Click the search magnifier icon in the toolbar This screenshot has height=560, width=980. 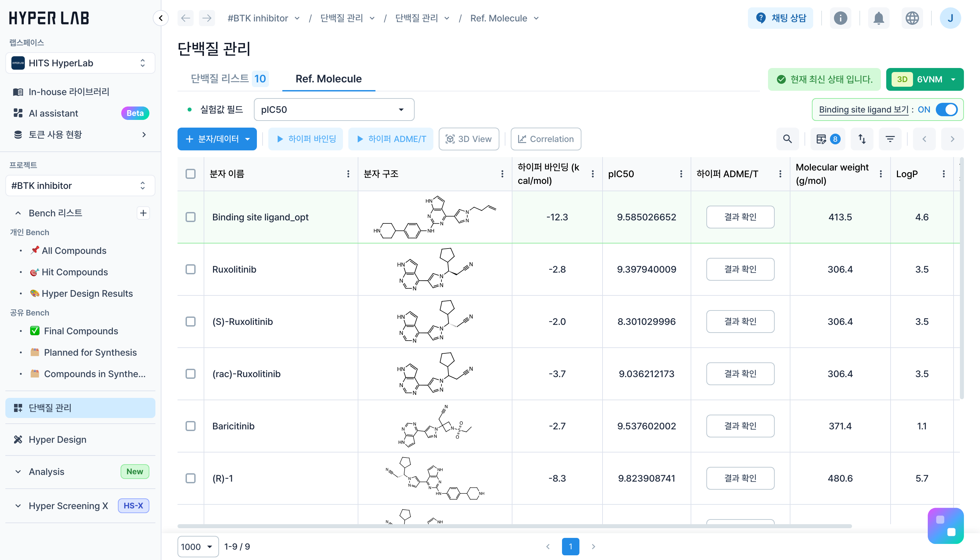[x=787, y=139]
